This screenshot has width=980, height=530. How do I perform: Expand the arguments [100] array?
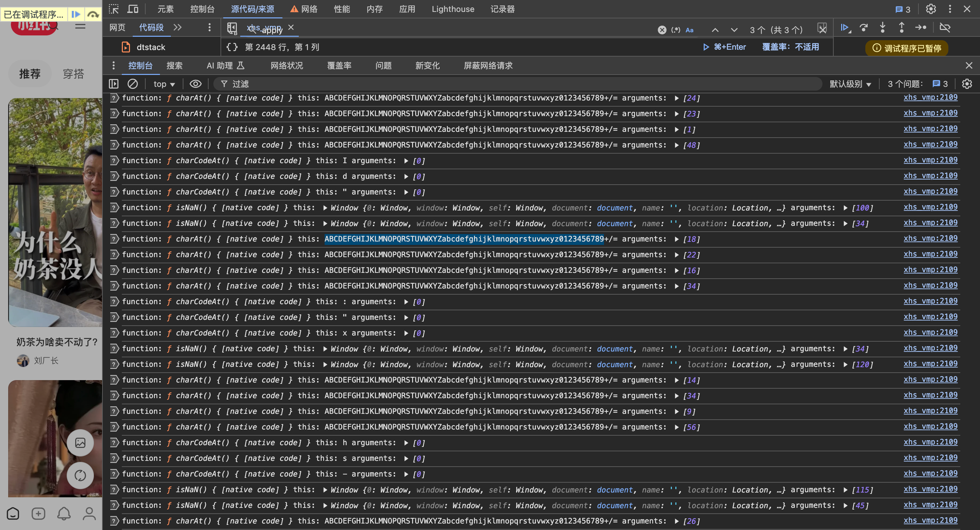tap(845, 208)
